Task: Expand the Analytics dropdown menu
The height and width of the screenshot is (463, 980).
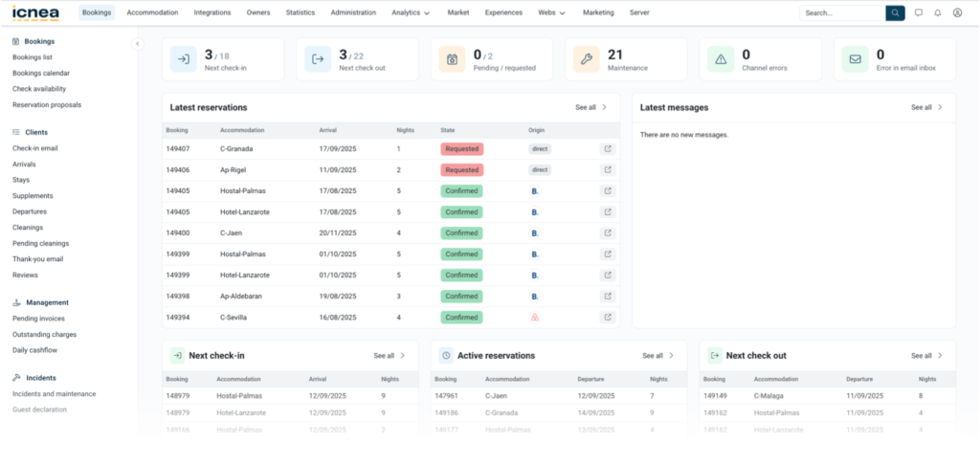Action: [x=411, y=13]
